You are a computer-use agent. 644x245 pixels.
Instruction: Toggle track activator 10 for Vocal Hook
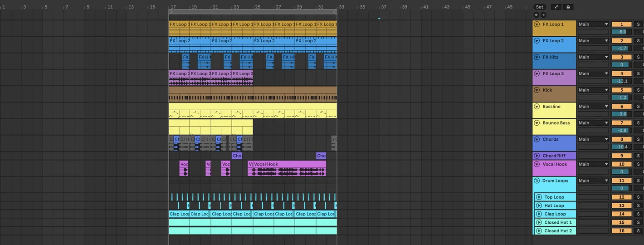pos(622,164)
